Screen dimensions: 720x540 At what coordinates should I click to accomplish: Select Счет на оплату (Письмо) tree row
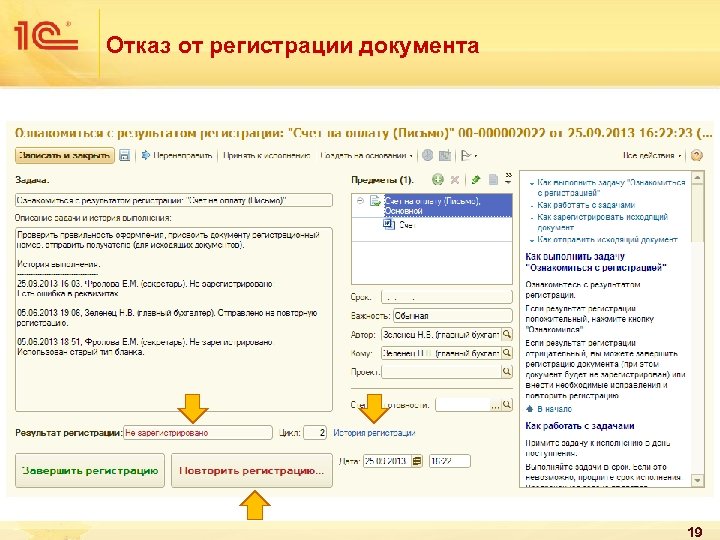pos(432,206)
